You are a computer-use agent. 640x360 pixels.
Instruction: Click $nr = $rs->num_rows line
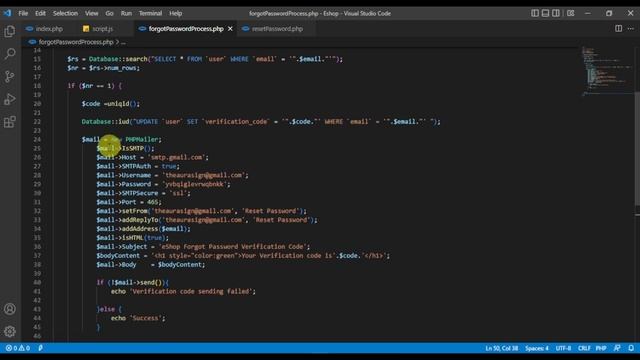pos(103,68)
